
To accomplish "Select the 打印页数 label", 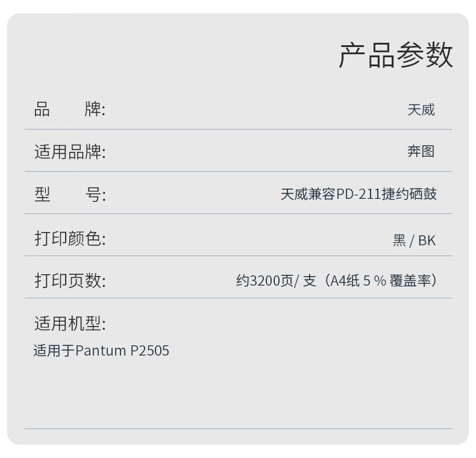I will [70, 280].
